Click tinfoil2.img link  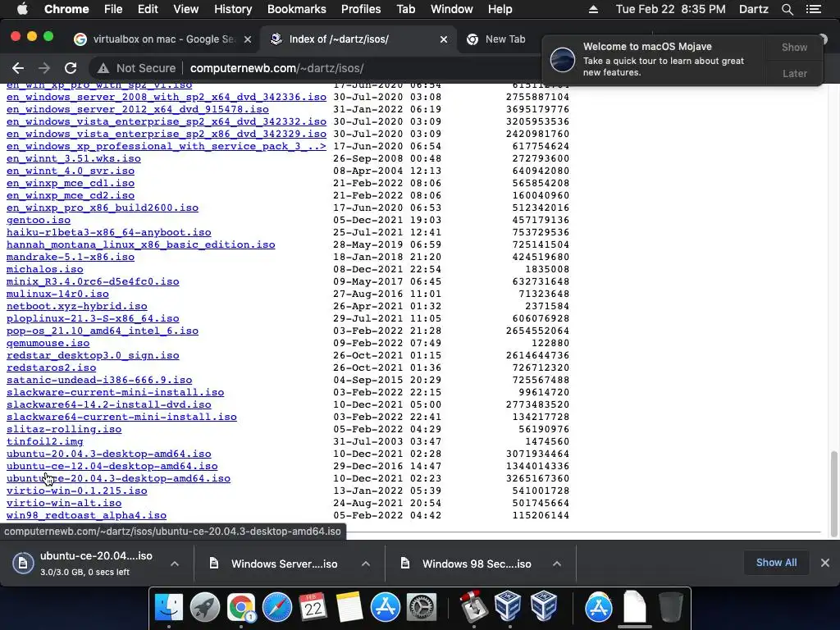tap(45, 442)
